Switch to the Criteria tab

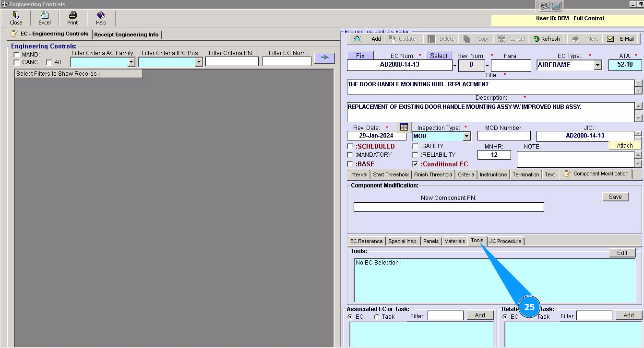point(466,174)
